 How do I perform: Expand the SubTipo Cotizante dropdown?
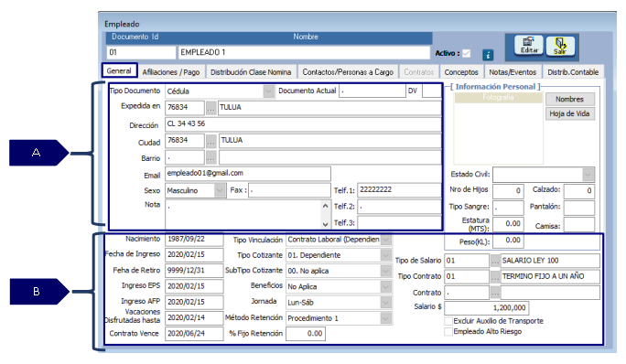coord(385,271)
